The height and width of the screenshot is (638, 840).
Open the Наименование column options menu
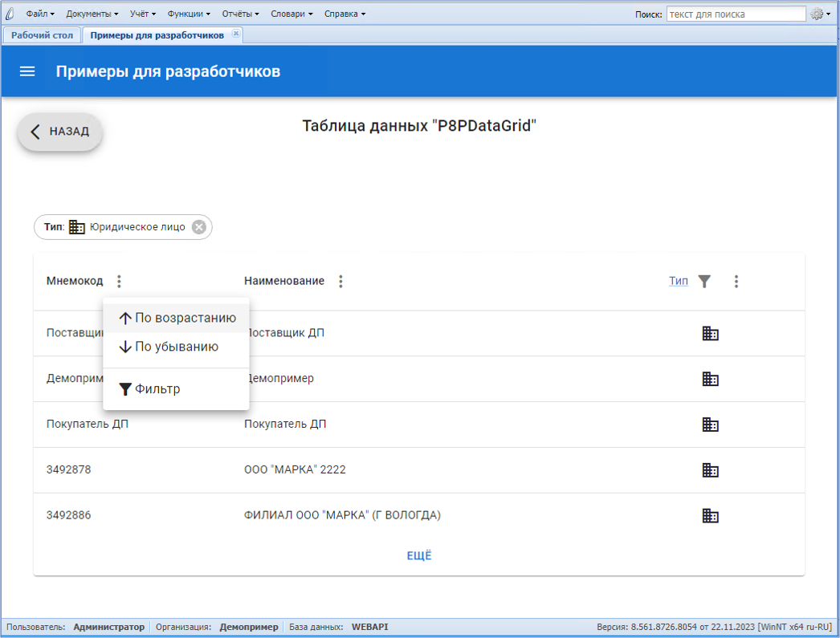click(x=340, y=282)
